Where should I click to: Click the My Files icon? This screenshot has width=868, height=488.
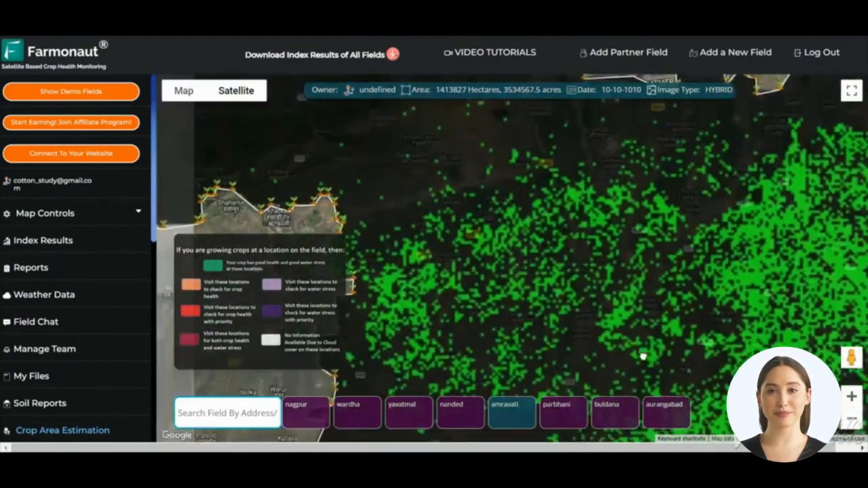[x=7, y=376]
